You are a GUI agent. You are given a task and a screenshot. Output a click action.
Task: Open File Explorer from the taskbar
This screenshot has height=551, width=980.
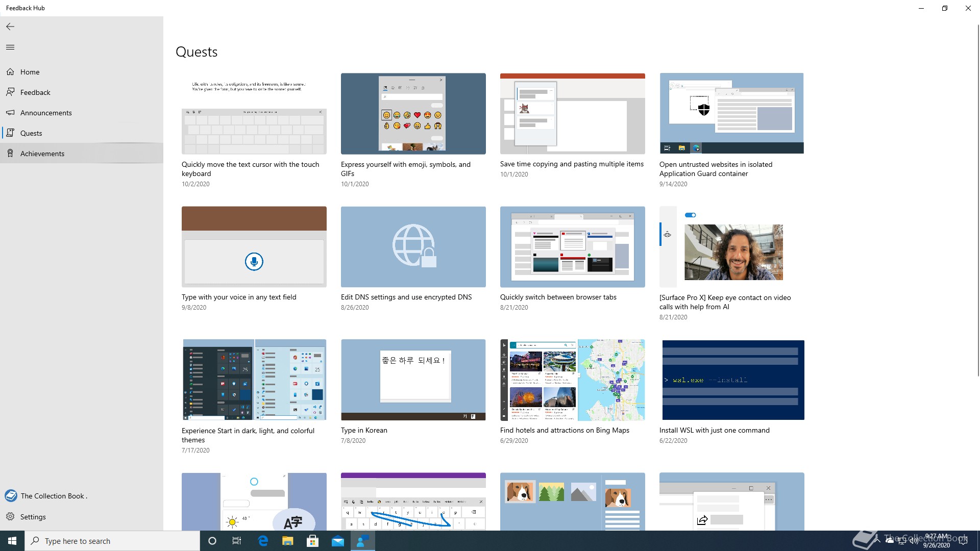288,541
